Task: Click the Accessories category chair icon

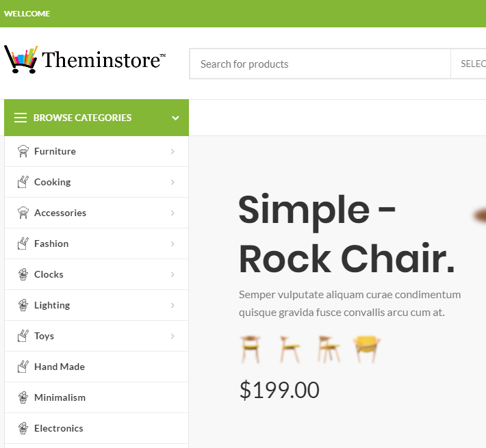Action: coord(23,213)
